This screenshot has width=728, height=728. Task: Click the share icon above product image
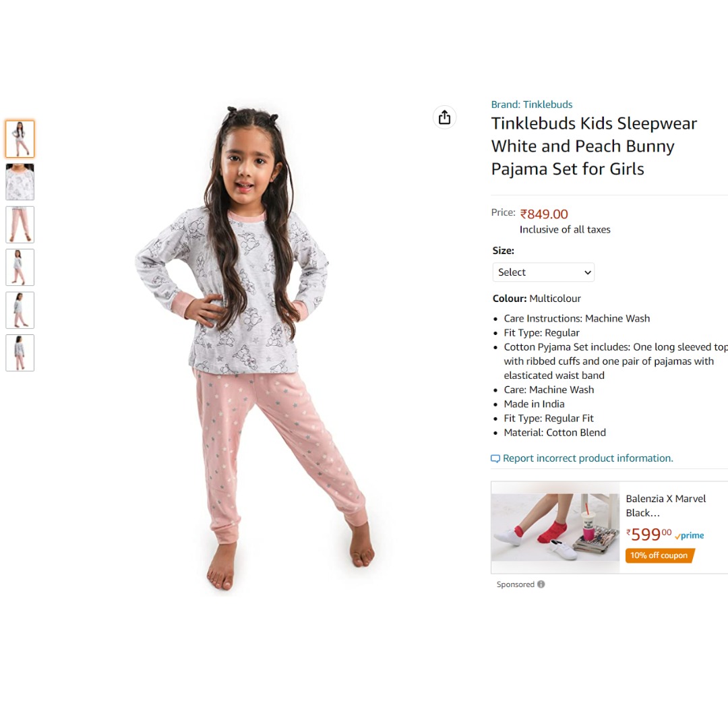(444, 117)
